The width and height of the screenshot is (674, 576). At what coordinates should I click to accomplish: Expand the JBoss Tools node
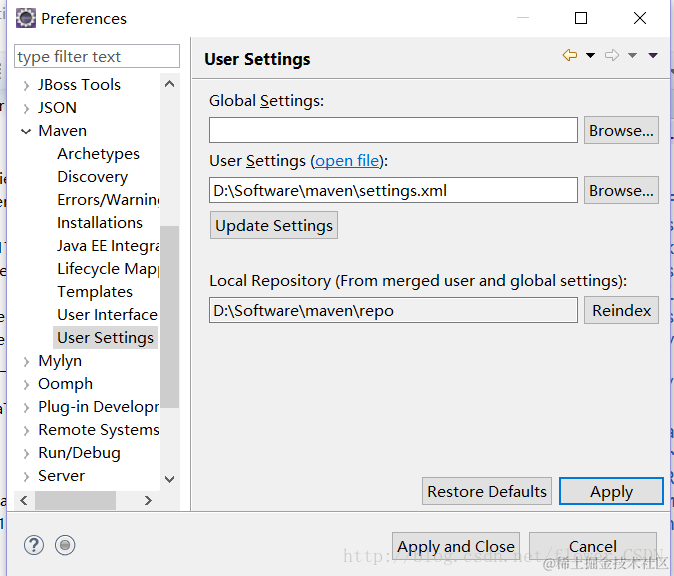coord(26,85)
